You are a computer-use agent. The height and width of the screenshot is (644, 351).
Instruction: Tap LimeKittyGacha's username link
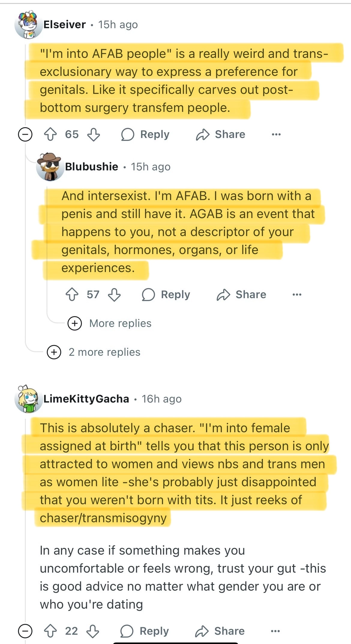pyautogui.click(x=86, y=399)
